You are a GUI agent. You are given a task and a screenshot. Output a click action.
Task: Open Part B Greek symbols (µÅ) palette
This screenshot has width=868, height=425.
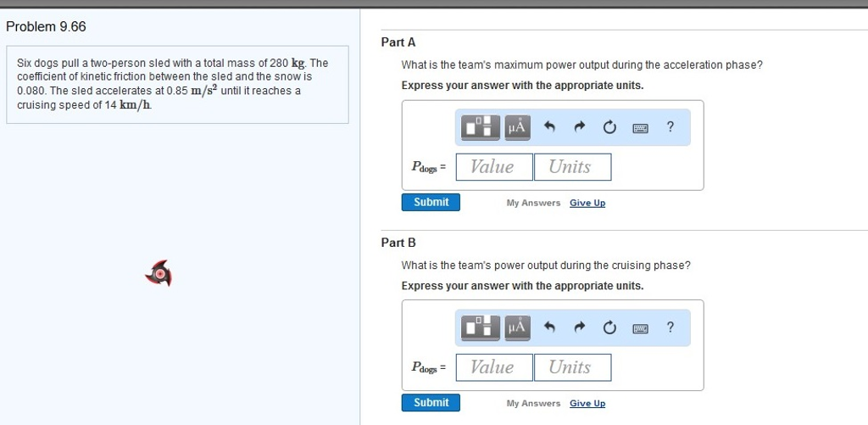point(516,327)
